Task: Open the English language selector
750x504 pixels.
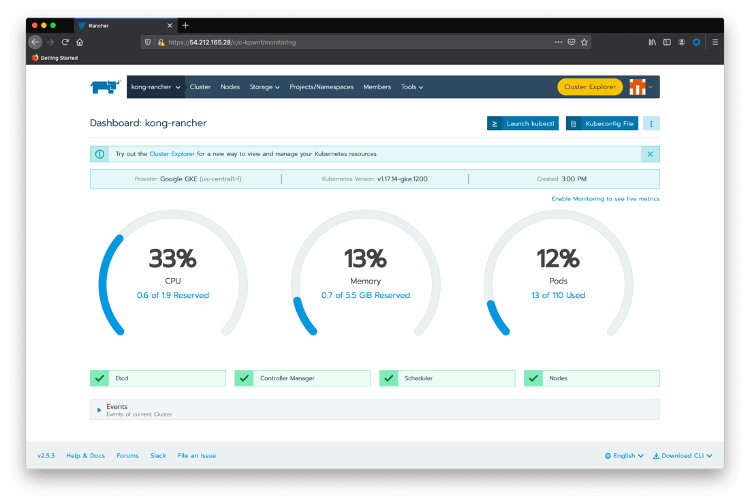Action: tap(624, 455)
